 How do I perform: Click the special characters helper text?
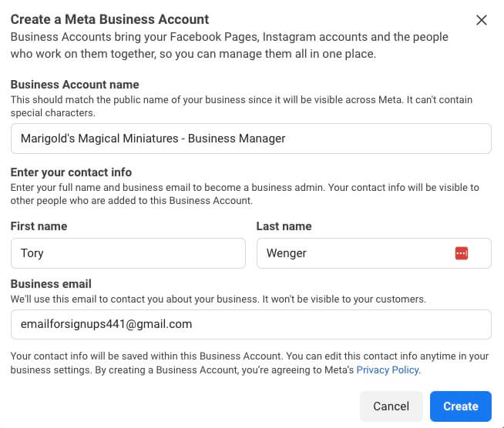241,106
